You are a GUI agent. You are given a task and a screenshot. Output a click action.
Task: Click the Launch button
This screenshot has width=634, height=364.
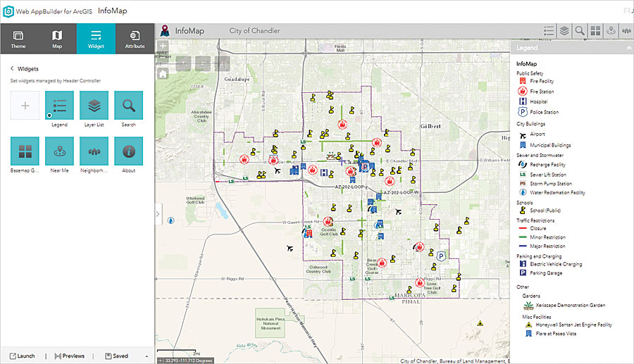click(23, 356)
